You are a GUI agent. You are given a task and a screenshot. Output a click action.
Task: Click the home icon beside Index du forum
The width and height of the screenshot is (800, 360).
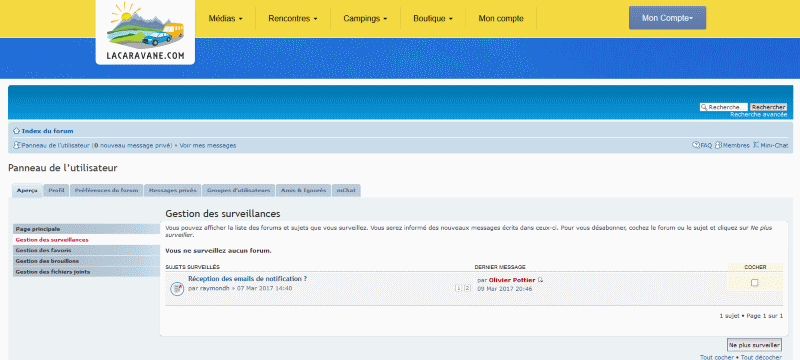16,131
